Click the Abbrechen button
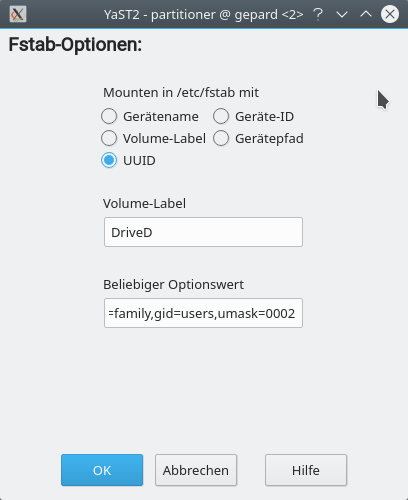 click(196, 470)
